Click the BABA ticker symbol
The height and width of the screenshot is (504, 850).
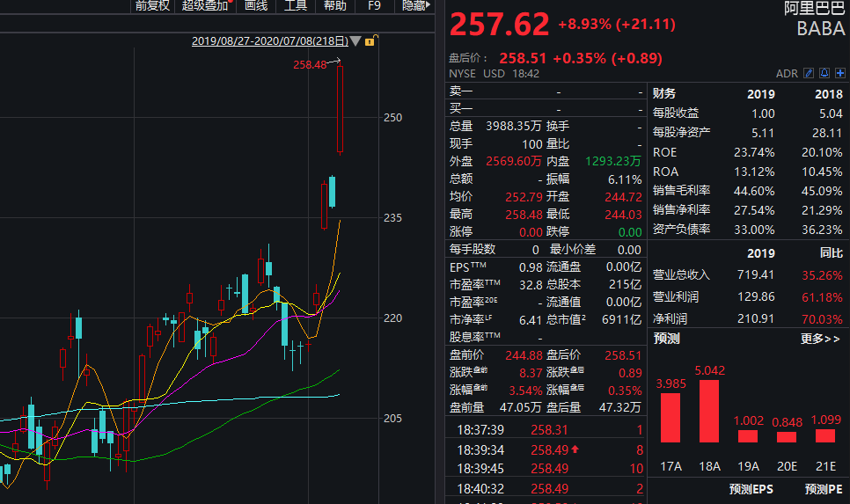tap(821, 29)
